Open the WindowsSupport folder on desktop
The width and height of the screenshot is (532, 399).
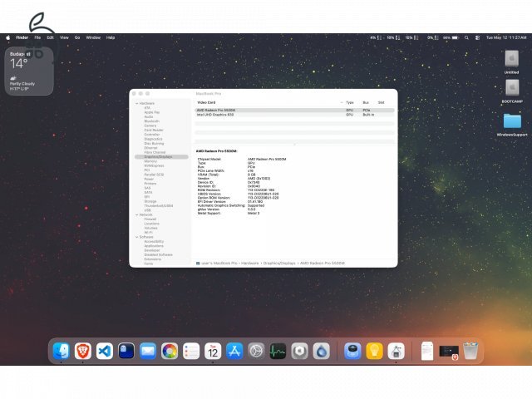coord(512,124)
